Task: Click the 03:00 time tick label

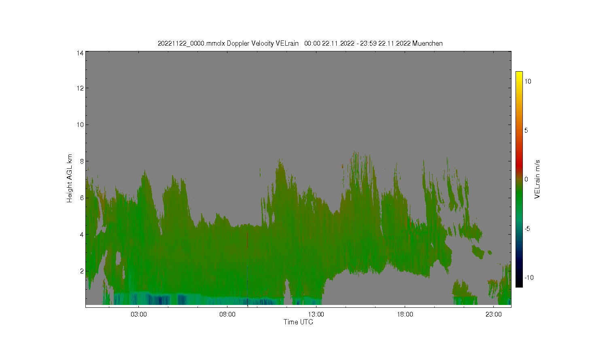Action: [x=138, y=314]
